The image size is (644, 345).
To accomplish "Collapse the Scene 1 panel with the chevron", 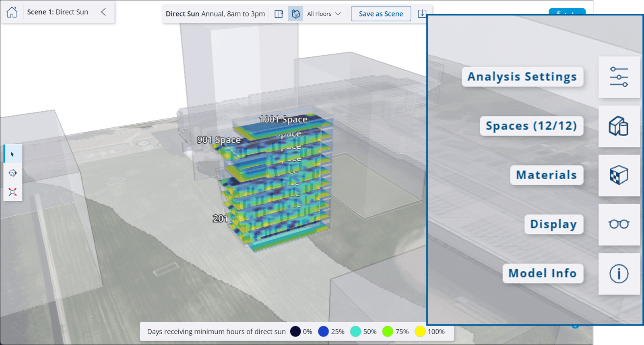I will click(103, 12).
